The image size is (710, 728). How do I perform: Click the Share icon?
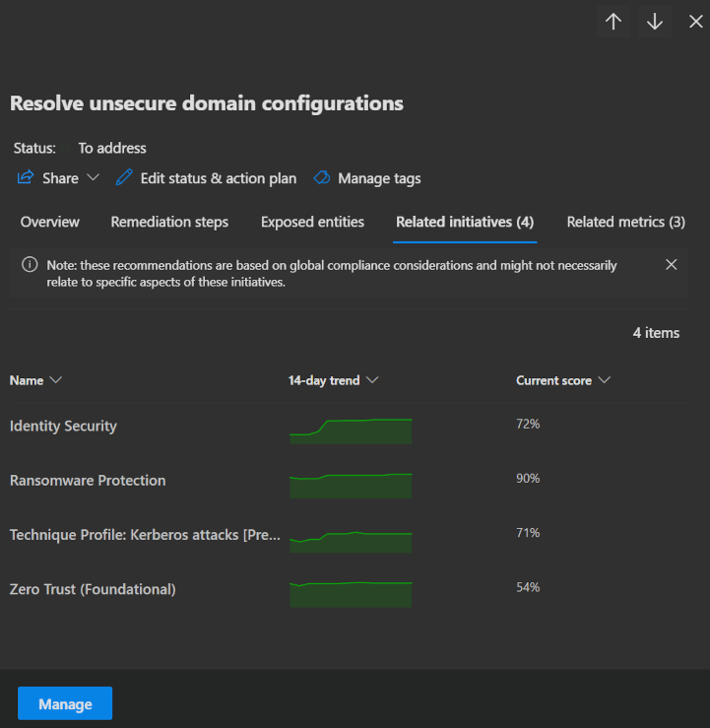tap(26, 178)
